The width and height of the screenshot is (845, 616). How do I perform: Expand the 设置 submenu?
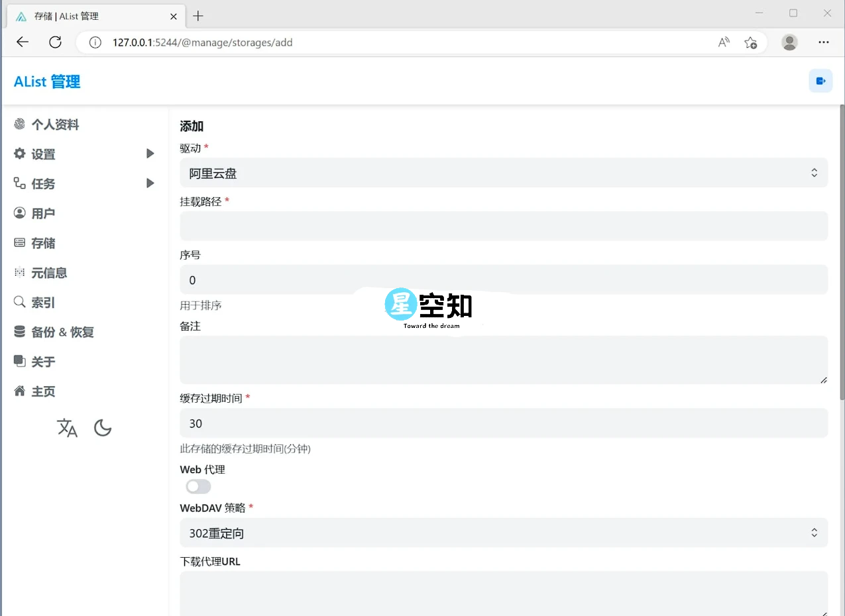click(43, 154)
